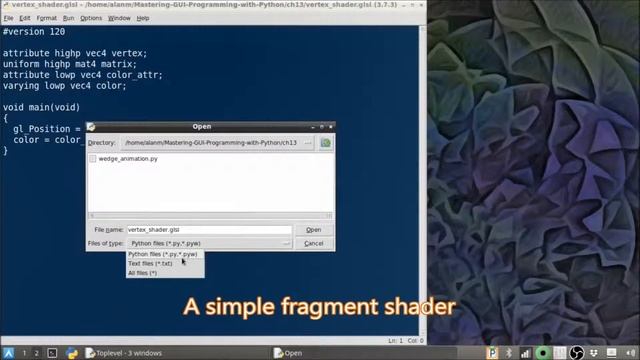Select wedge_animation.py in file list
The image size is (640, 360).
click(x=128, y=159)
